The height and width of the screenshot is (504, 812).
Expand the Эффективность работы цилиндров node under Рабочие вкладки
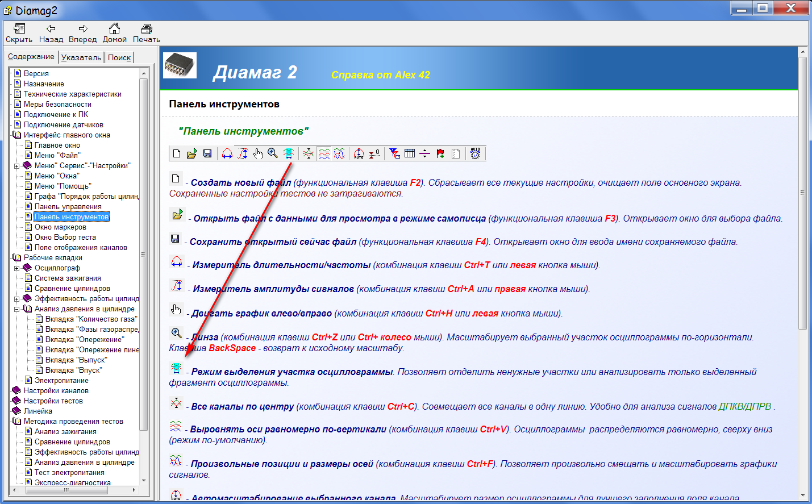click(17, 299)
